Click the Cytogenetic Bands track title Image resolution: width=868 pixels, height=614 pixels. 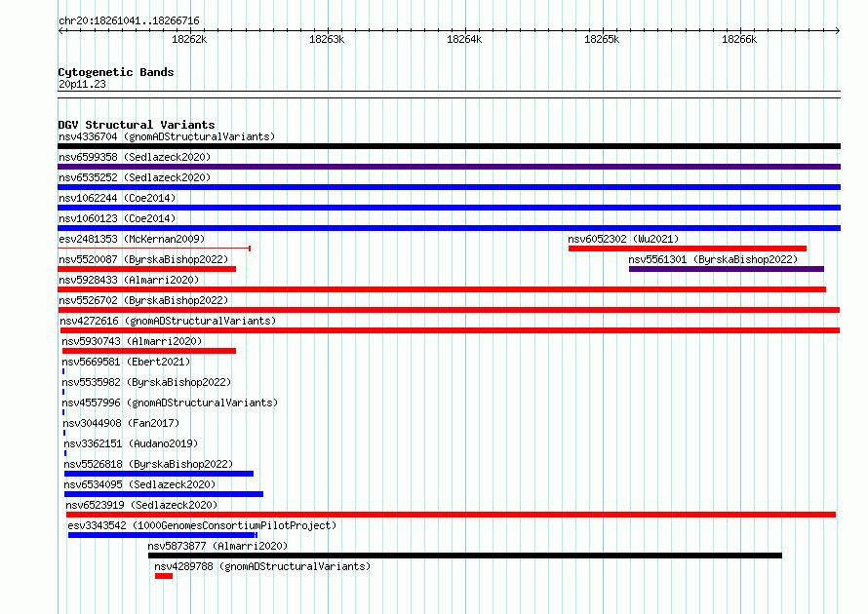click(x=116, y=72)
